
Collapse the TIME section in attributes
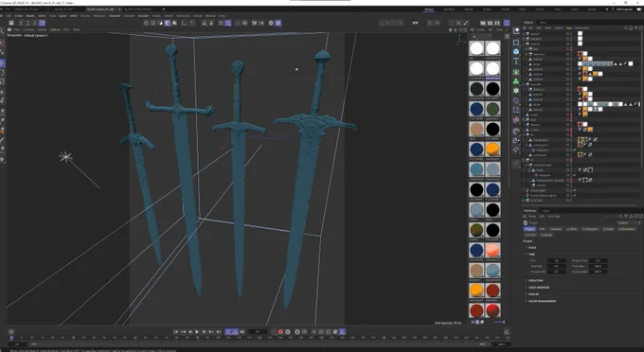click(527, 255)
